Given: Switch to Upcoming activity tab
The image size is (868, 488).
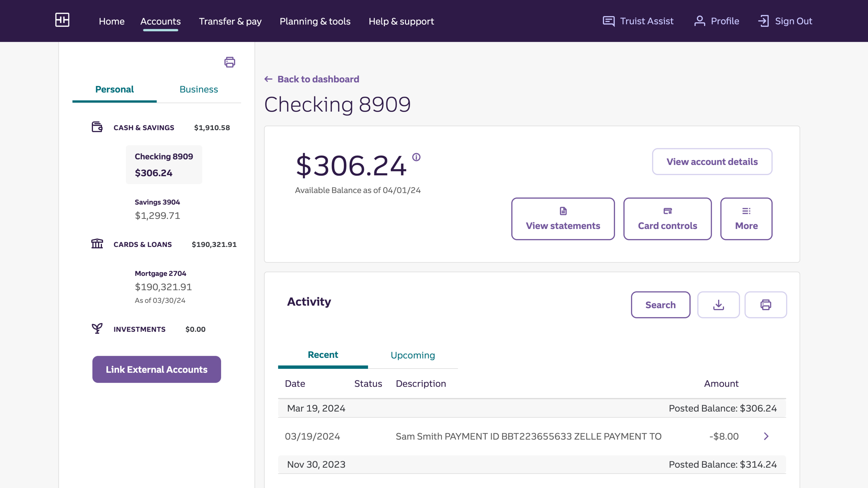Looking at the screenshot, I should [x=413, y=355].
